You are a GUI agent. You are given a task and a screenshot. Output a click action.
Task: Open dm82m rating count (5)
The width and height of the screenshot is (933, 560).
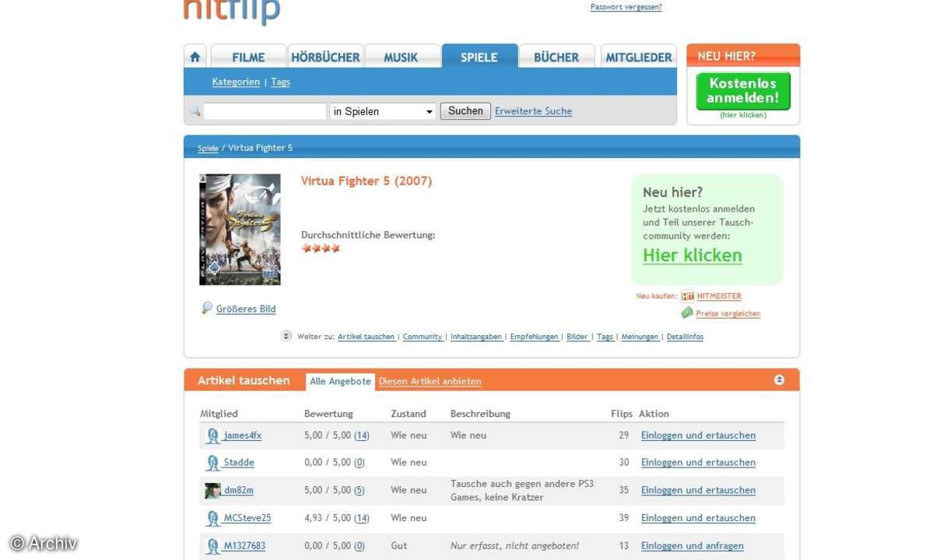360,491
